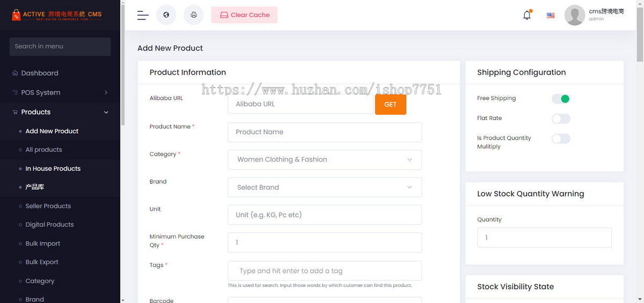Click the Dashboard home icon in sidebar

[15, 73]
